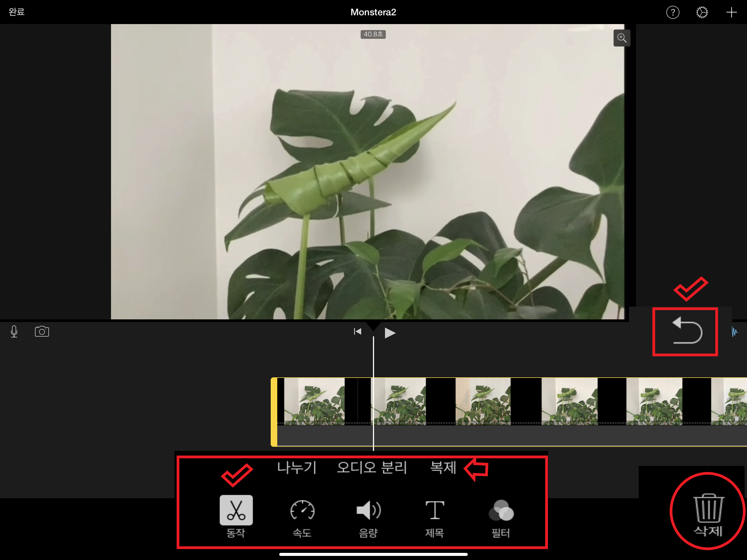Tap 완료 to finish editing
Image resolution: width=747 pixels, height=560 pixels.
click(16, 12)
